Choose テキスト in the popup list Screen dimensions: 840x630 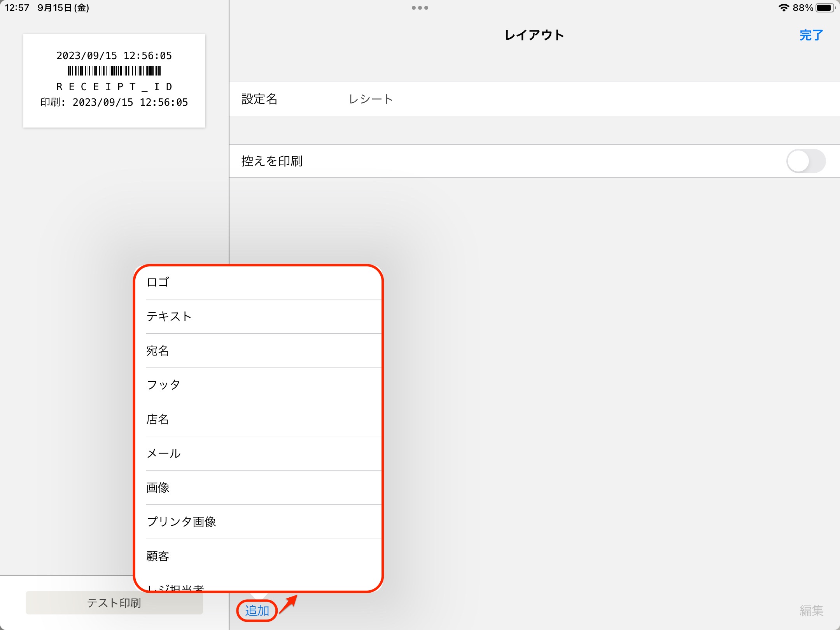pyautogui.click(x=258, y=317)
